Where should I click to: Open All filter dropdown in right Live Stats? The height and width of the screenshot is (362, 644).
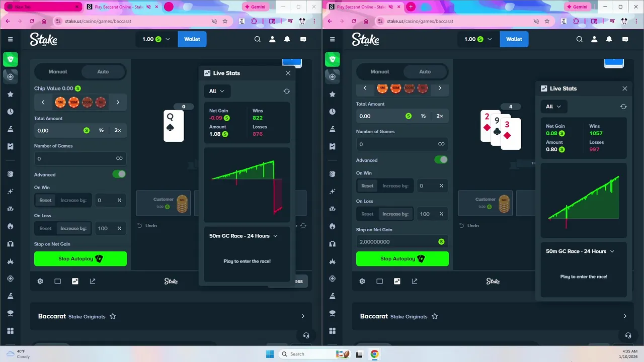[x=554, y=107]
